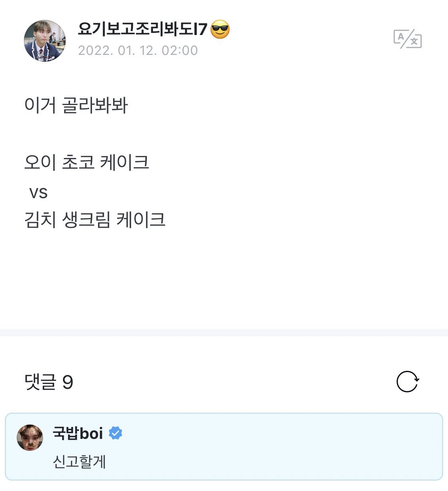The height and width of the screenshot is (491, 448).
Task: Click the blank post area below the cake options
Action: click(x=224, y=279)
